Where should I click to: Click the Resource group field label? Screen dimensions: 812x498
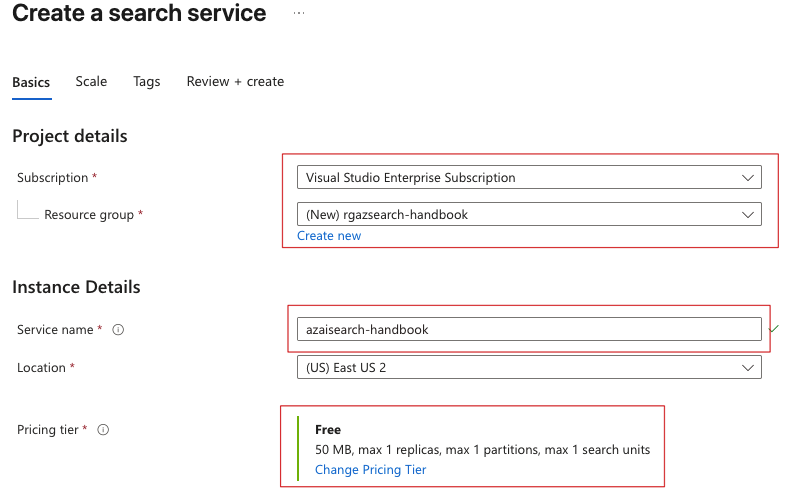(x=89, y=215)
